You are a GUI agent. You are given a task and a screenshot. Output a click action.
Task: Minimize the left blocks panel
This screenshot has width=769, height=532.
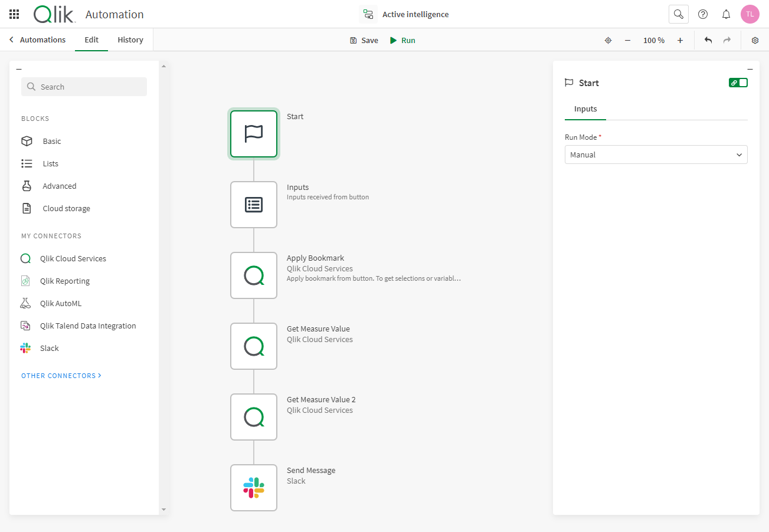pyautogui.click(x=19, y=70)
